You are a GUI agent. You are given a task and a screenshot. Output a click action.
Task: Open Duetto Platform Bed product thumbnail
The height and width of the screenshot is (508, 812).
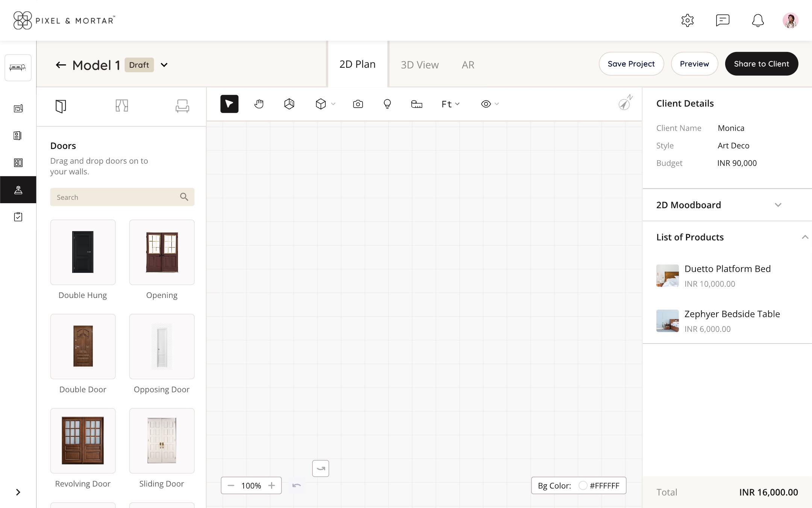[668, 276]
